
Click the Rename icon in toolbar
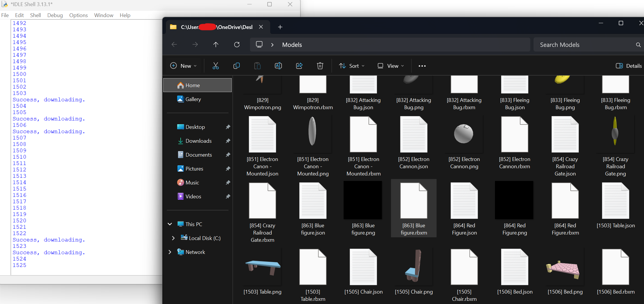278,66
